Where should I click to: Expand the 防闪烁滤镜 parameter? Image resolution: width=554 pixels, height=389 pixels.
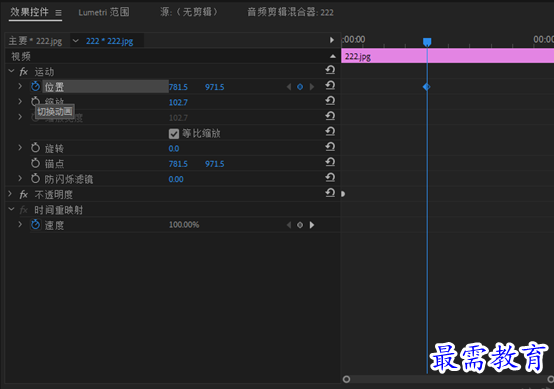pyautogui.click(x=20, y=178)
